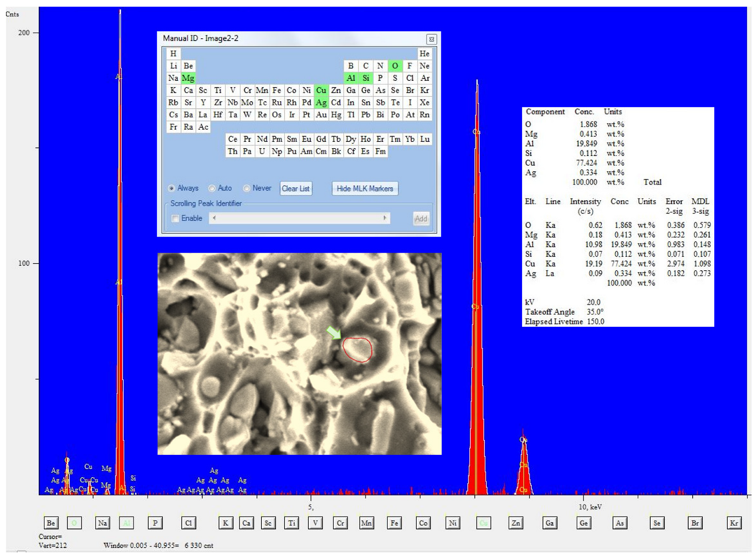Pick Ti in the Manual ID table
This screenshot has height=558, width=756.
click(218, 90)
